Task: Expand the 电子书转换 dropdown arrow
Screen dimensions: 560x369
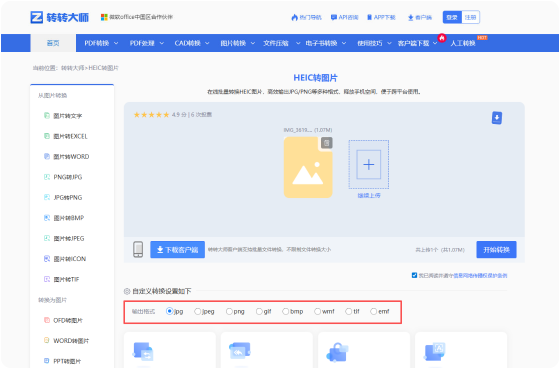Action: (344, 43)
